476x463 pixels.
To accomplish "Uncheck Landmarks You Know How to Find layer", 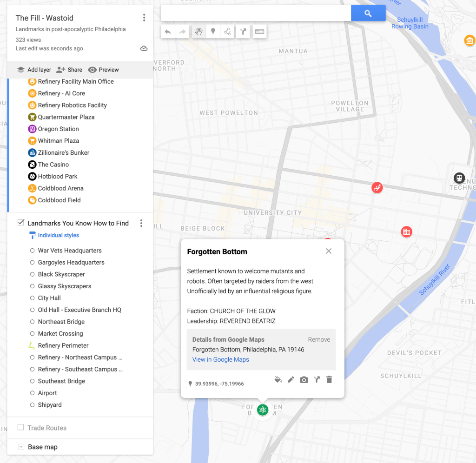I will pyautogui.click(x=20, y=223).
